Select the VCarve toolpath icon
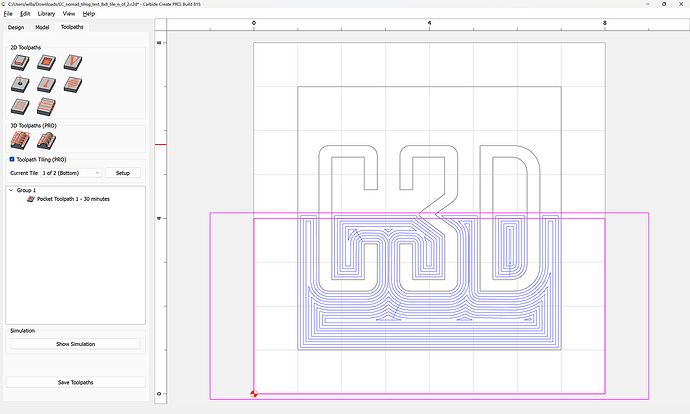The height and width of the screenshot is (414, 690). coord(73,62)
